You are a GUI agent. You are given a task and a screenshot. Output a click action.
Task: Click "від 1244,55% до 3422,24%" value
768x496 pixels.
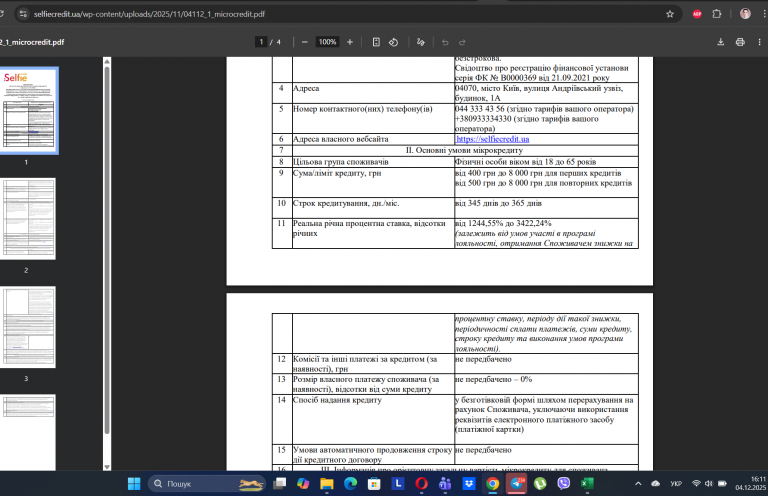tap(503, 223)
